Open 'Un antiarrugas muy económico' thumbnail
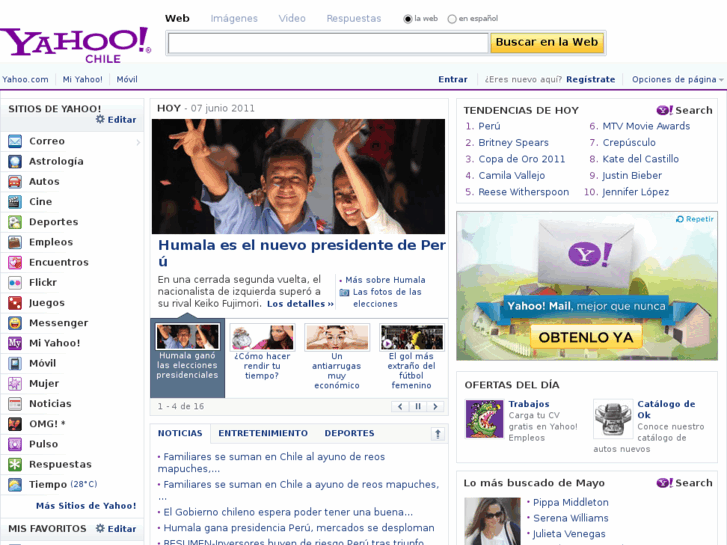The height and width of the screenshot is (545, 727). tap(337, 337)
